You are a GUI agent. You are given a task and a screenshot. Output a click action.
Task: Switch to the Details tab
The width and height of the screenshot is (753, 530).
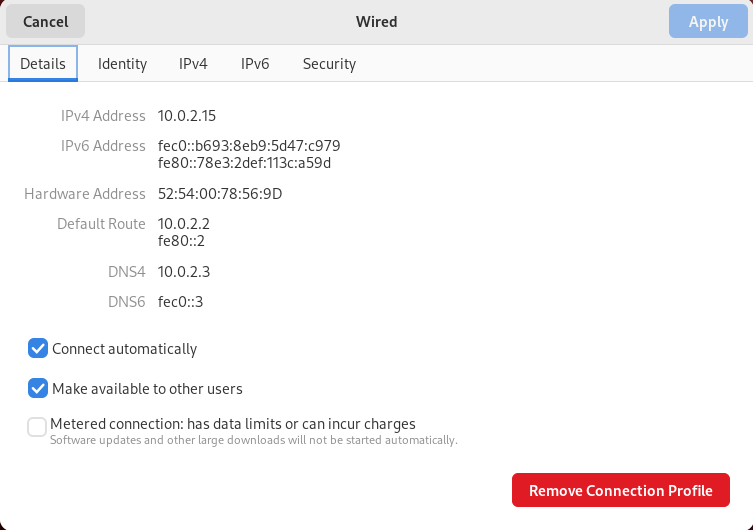[x=43, y=63]
